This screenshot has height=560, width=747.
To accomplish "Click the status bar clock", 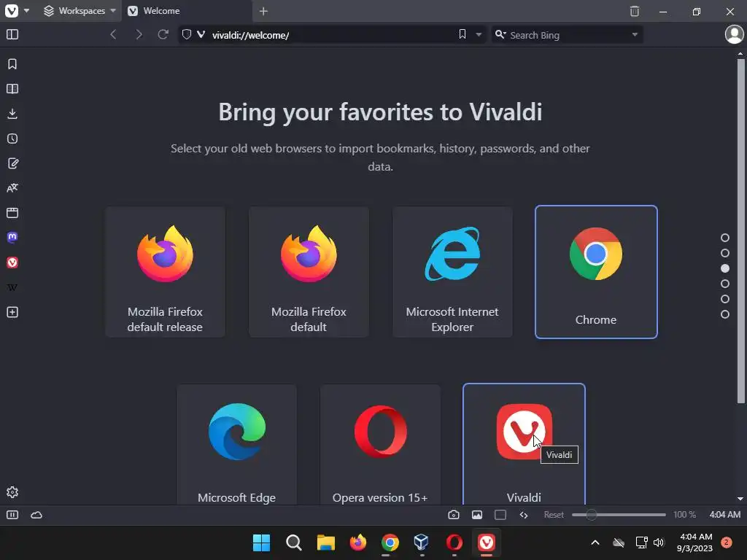I will click(725, 515).
